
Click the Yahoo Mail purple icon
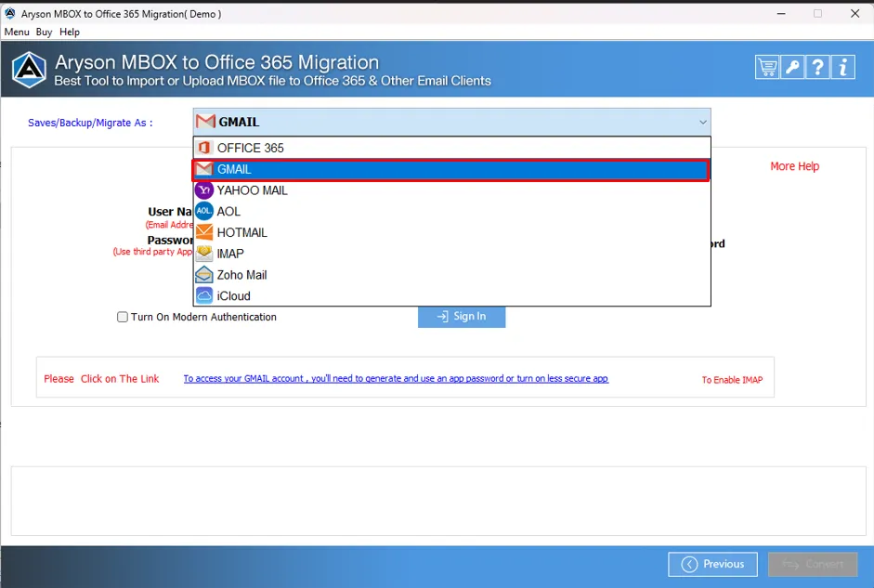[x=204, y=190]
